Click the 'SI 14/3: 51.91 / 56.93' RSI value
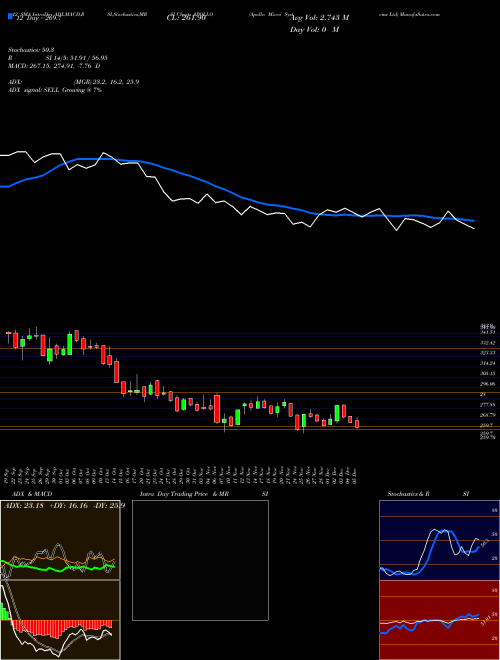 coord(76,60)
